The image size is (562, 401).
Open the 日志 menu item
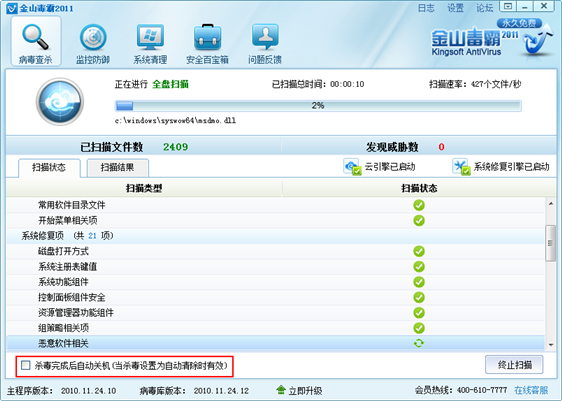pos(426,8)
